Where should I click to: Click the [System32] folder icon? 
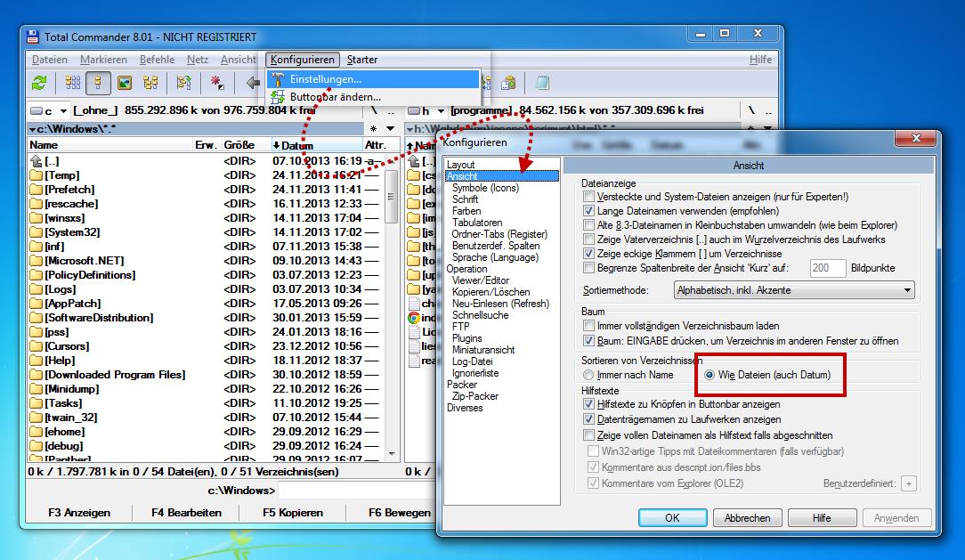(36, 232)
